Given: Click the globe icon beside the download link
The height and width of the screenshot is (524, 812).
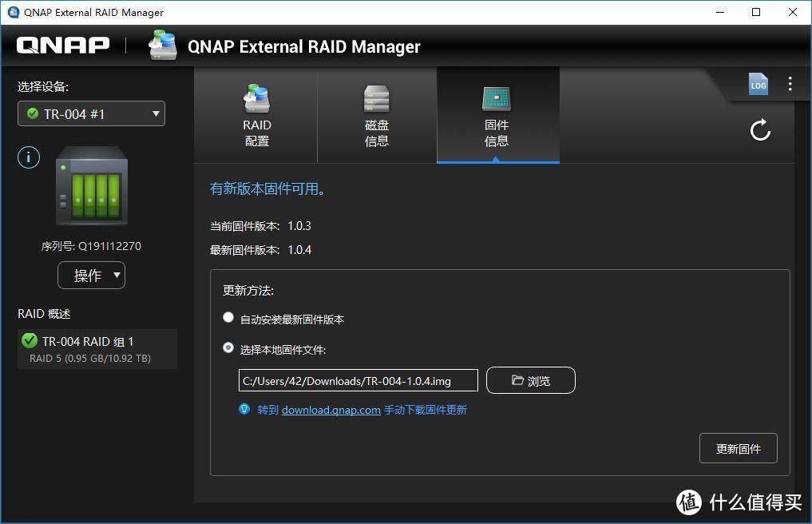Looking at the screenshot, I should pos(244,409).
